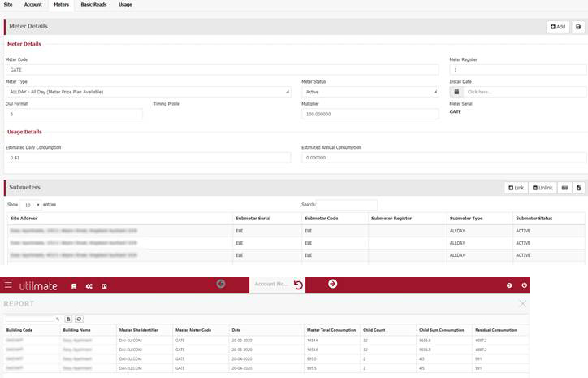Screen dimensions: 588x378
Task: Close the Report panel with X
Action: point(522,303)
